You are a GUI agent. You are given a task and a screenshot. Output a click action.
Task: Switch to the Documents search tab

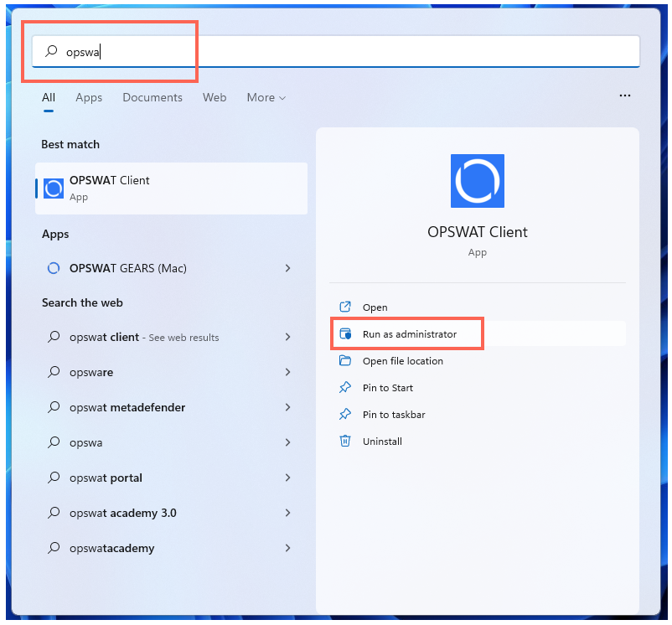152,98
